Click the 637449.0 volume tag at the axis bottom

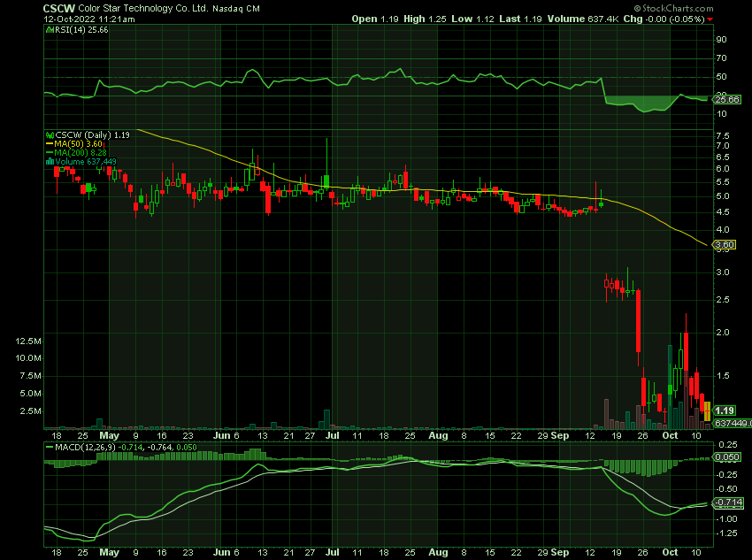tap(733, 423)
